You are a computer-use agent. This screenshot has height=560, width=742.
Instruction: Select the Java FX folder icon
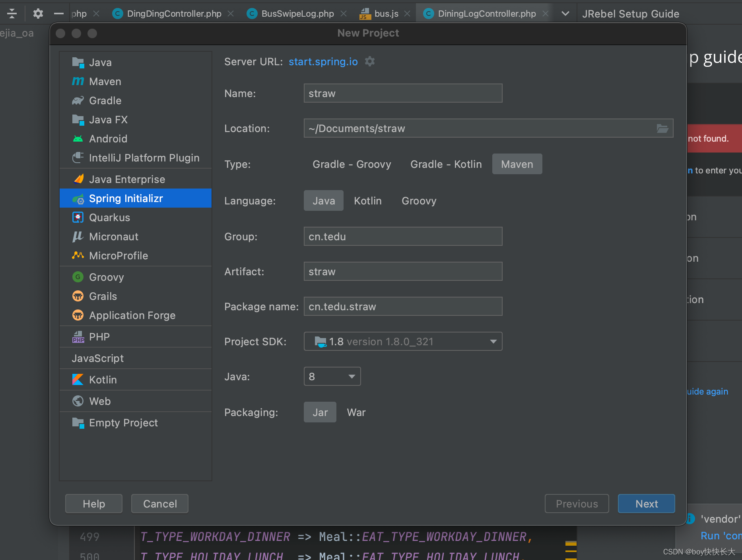[x=78, y=120]
